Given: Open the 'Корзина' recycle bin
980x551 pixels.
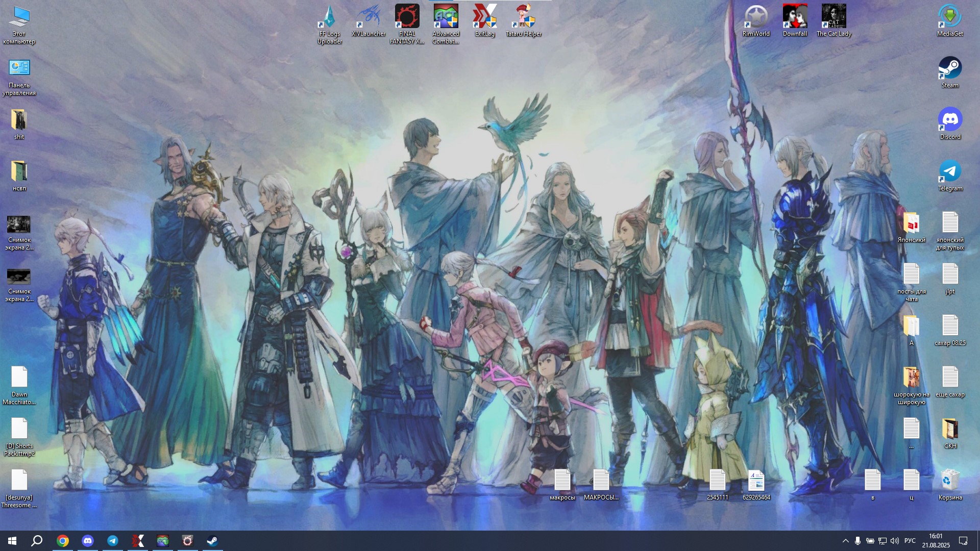Looking at the screenshot, I should tap(950, 485).
